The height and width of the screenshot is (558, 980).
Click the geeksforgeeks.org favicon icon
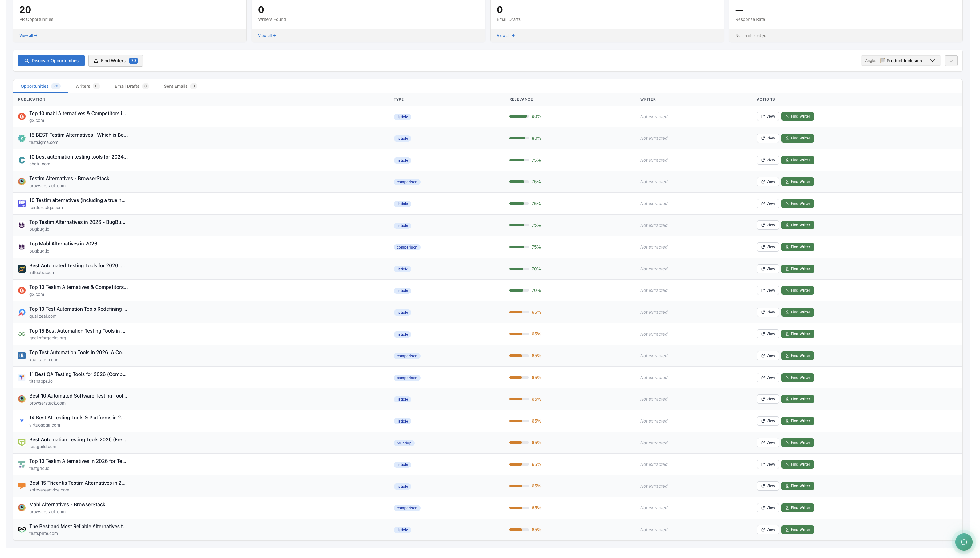coord(22,334)
